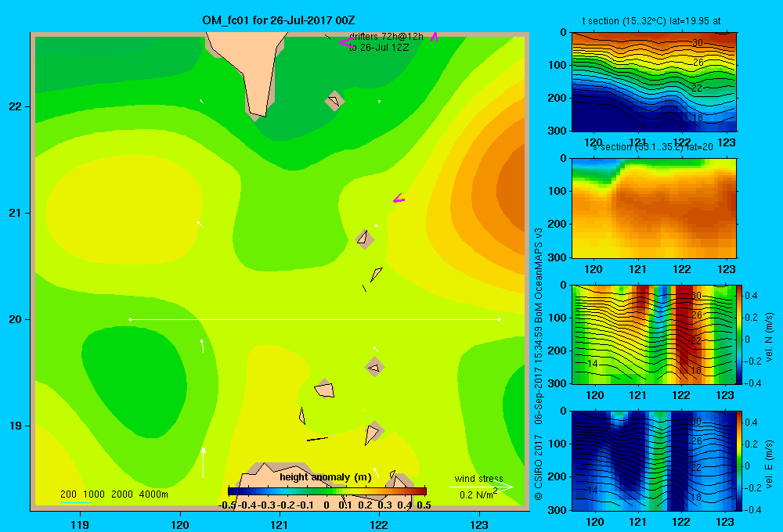Click the '0.2 N/m2' wind stress value
This screenshot has height=532, width=783.
(478, 494)
